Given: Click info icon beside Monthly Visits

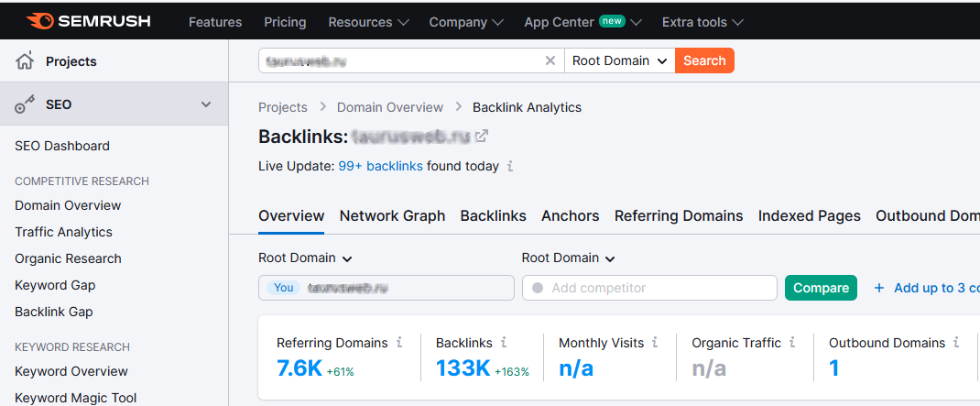Looking at the screenshot, I should pyautogui.click(x=655, y=343).
